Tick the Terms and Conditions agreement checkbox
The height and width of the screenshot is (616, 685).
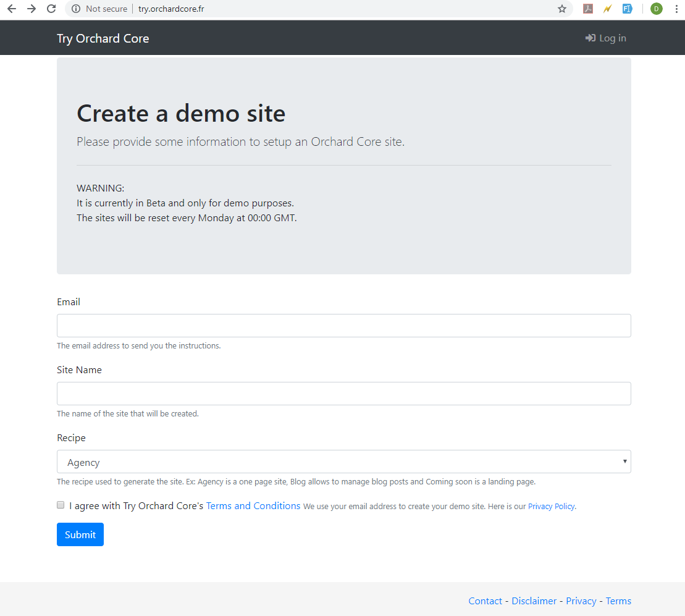61,505
